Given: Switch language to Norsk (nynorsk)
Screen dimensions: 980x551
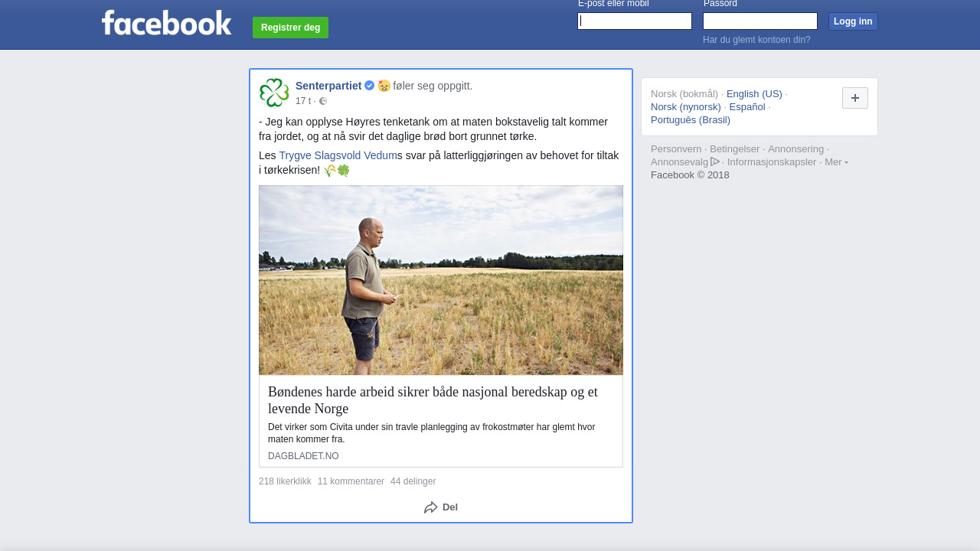Looking at the screenshot, I should click(686, 107).
